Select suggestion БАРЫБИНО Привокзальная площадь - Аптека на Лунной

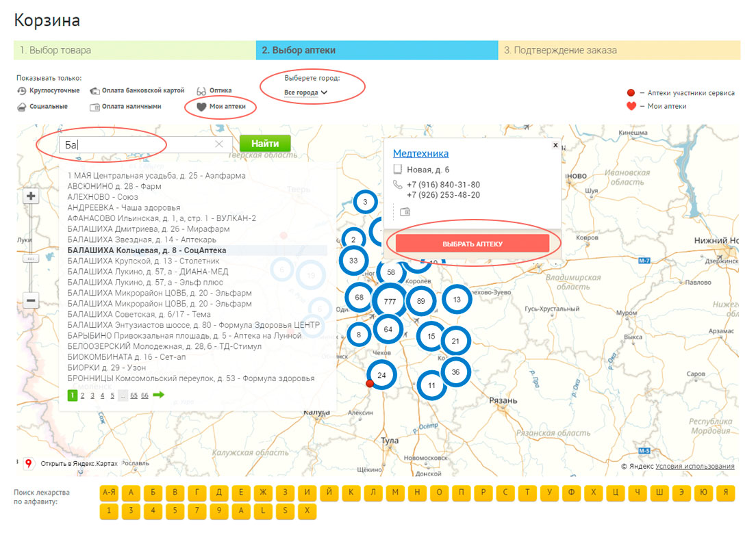pyautogui.click(x=184, y=336)
